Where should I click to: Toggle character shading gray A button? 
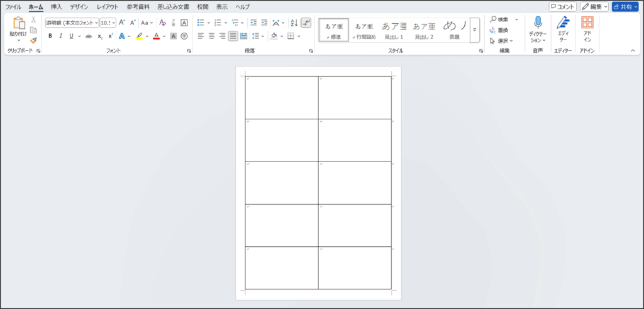[174, 36]
